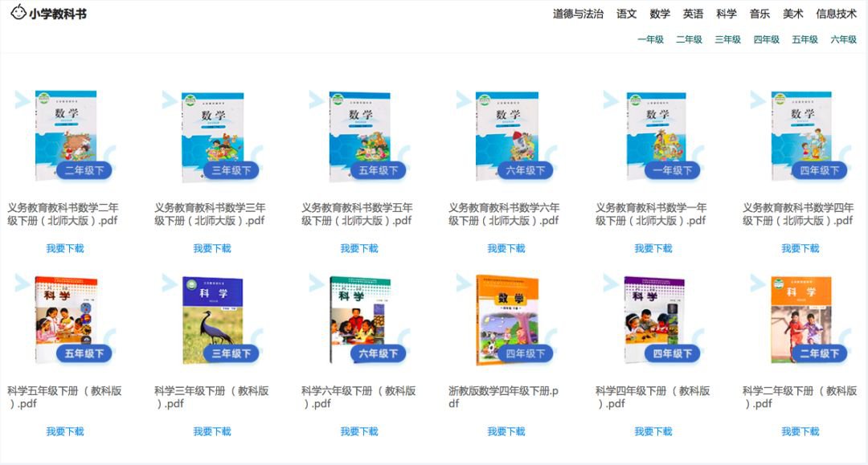Click the 四年级下 badge on 浙教版 math book
The height and width of the screenshot is (465, 868).
(525, 353)
